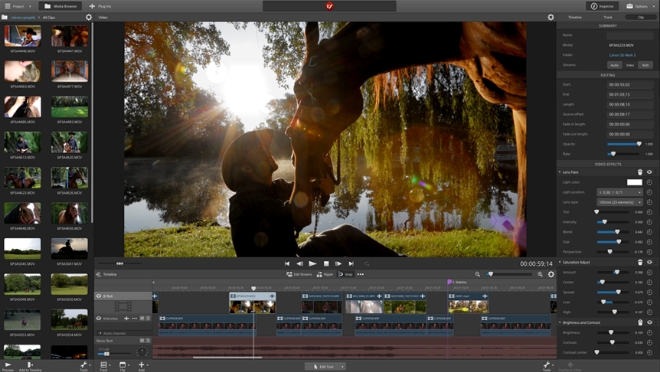The height and width of the screenshot is (372, 660).
Task: Delete the Lens Flare effect with trash icon
Action: (640, 172)
